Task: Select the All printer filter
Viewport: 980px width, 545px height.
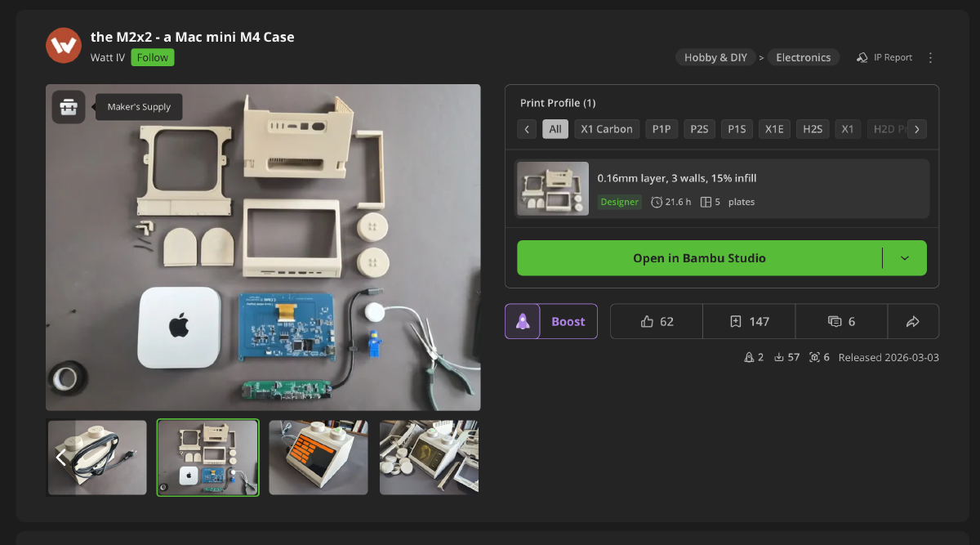Action: coord(555,129)
